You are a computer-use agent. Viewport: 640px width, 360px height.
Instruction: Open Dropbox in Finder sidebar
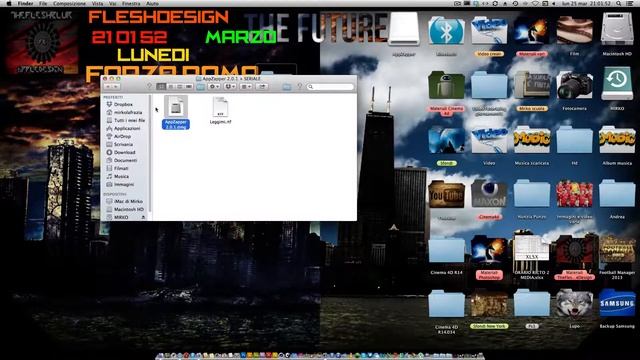point(123,104)
